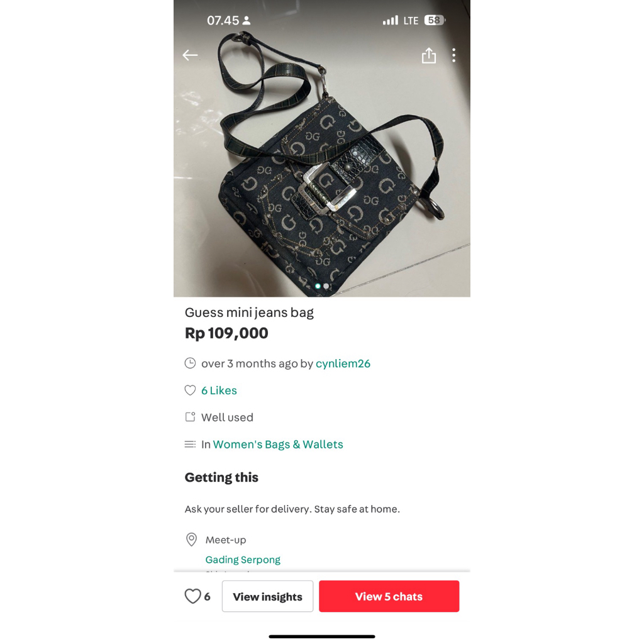This screenshot has height=644, width=644.
Task: Tap the Well used condition icon
Action: pos(190,417)
